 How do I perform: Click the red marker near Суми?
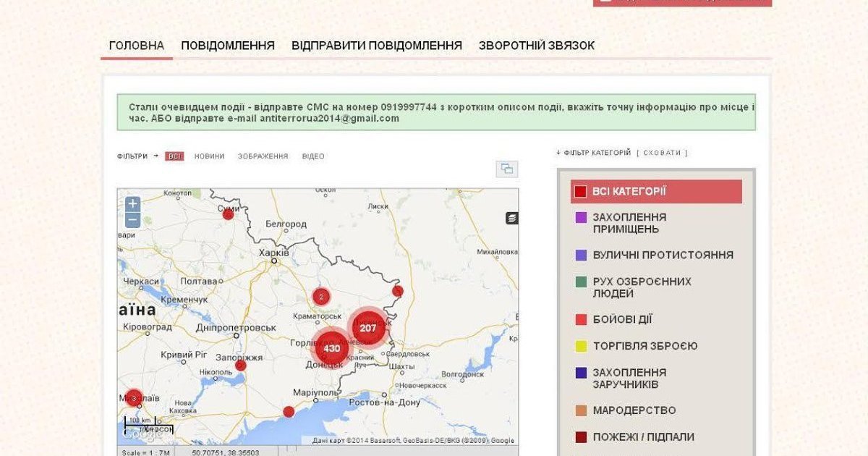[228, 214]
